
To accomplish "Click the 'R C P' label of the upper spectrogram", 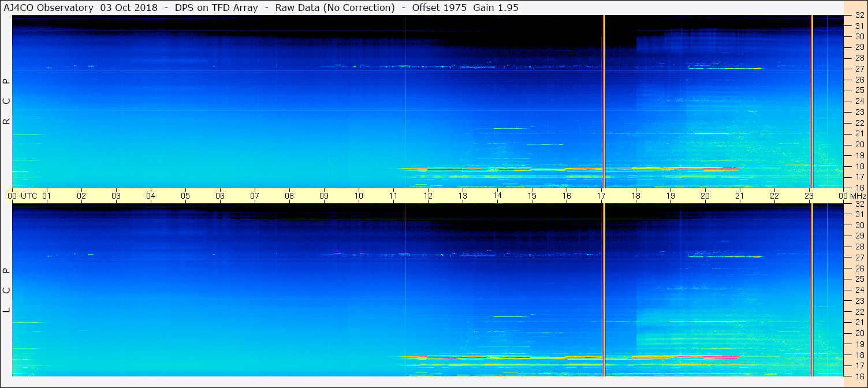I will [x=7, y=102].
